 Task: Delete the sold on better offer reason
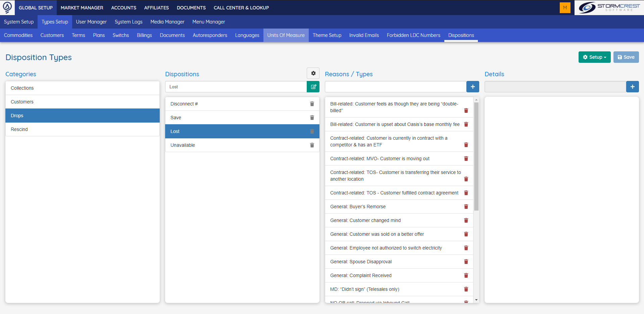tap(466, 234)
